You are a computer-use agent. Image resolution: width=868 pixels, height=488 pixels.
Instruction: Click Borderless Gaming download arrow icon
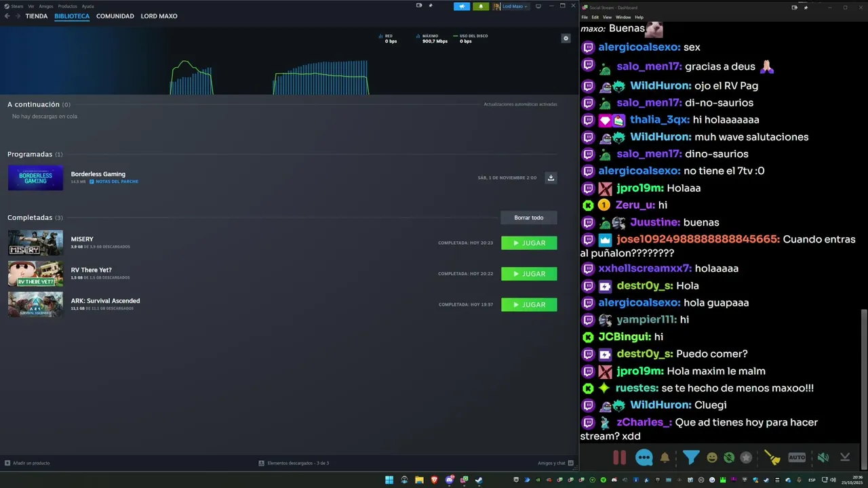click(x=551, y=178)
